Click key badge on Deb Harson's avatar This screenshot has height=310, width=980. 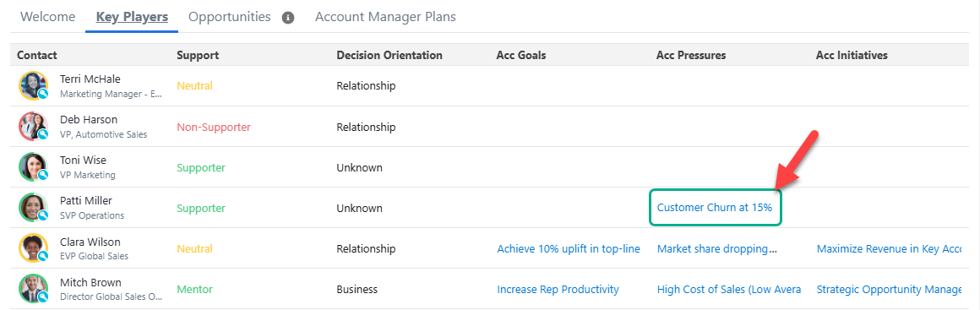[x=43, y=135]
